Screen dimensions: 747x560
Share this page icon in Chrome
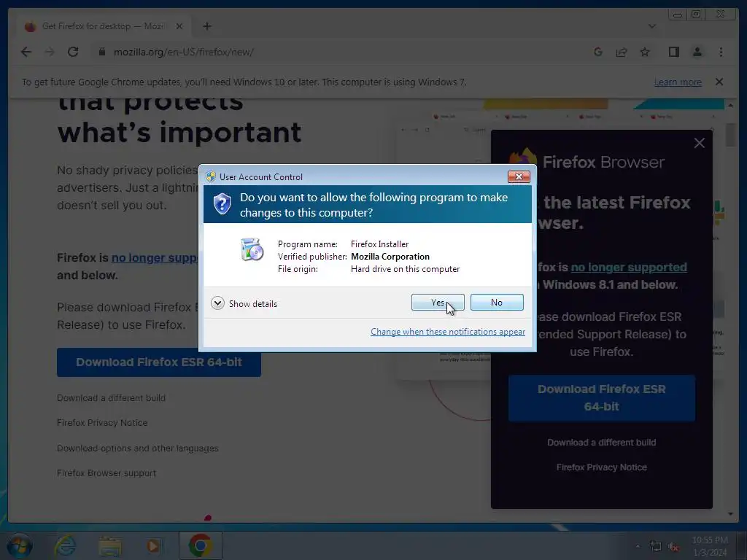tap(622, 52)
